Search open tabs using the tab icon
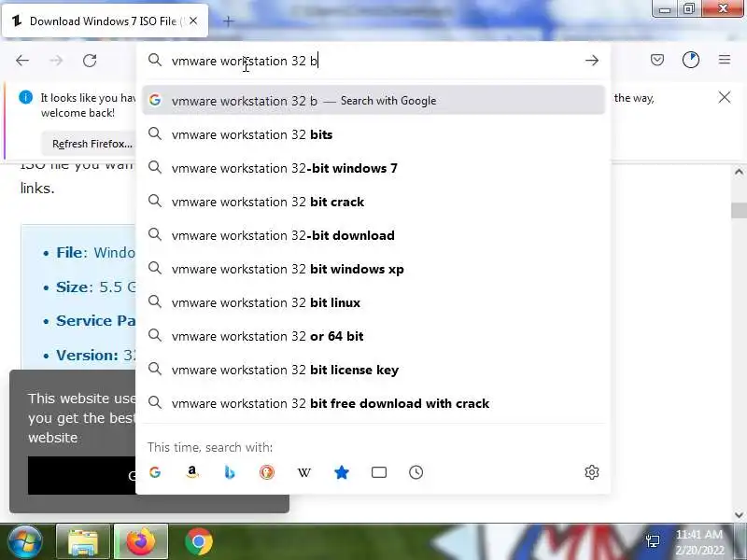Image resolution: width=747 pixels, height=560 pixels. (379, 472)
